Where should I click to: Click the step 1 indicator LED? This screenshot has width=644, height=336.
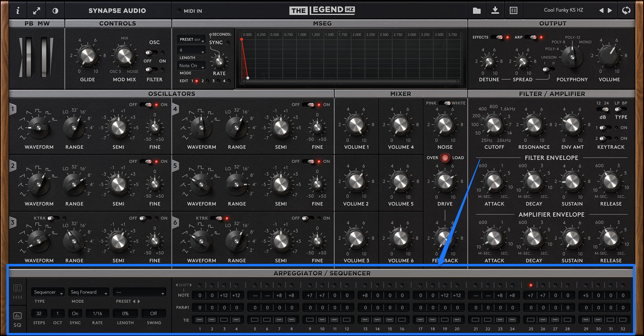coord(200,285)
